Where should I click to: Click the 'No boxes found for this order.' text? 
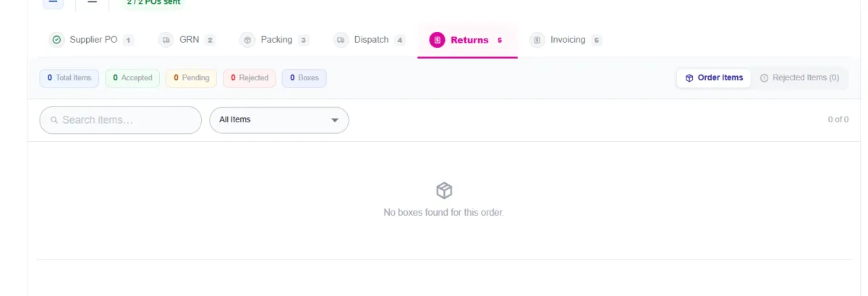[443, 213]
